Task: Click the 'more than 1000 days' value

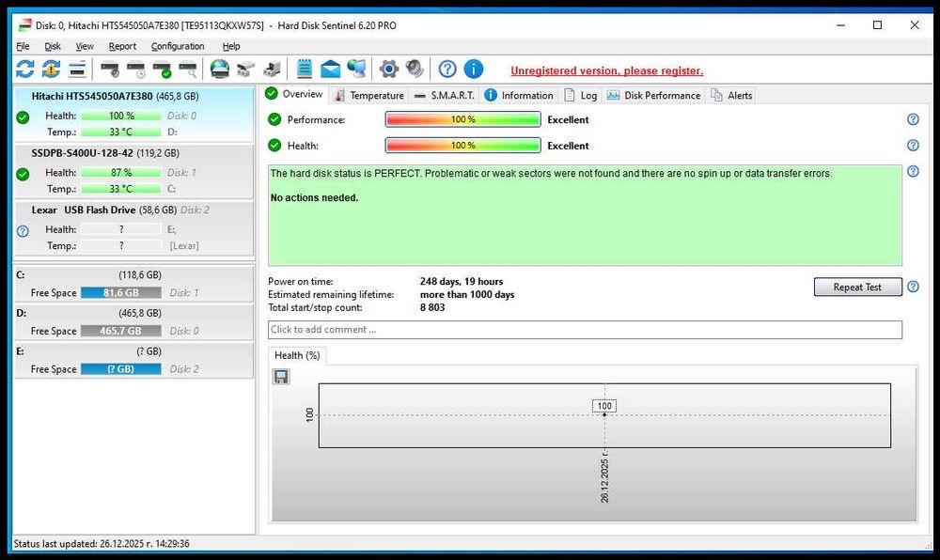Action: pos(467,295)
